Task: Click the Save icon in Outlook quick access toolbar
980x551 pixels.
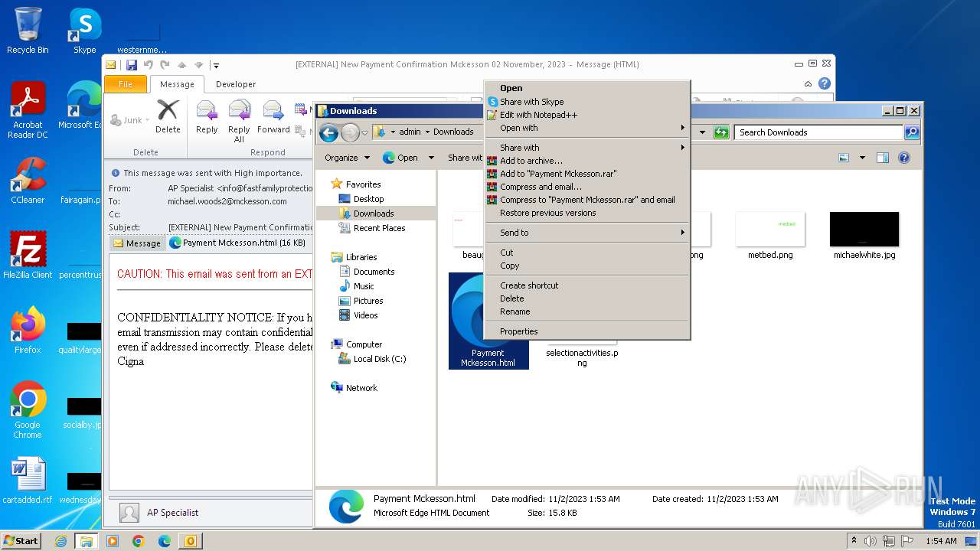Action: pos(132,65)
